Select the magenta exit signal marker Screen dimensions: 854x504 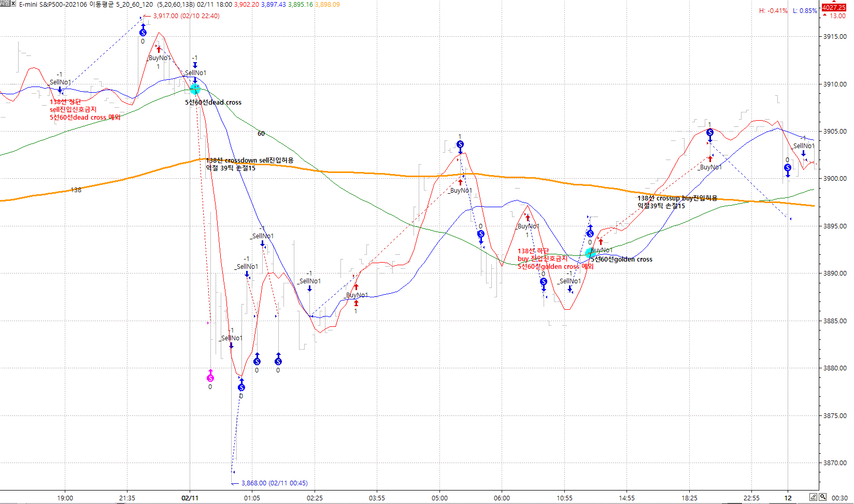[x=210, y=378]
